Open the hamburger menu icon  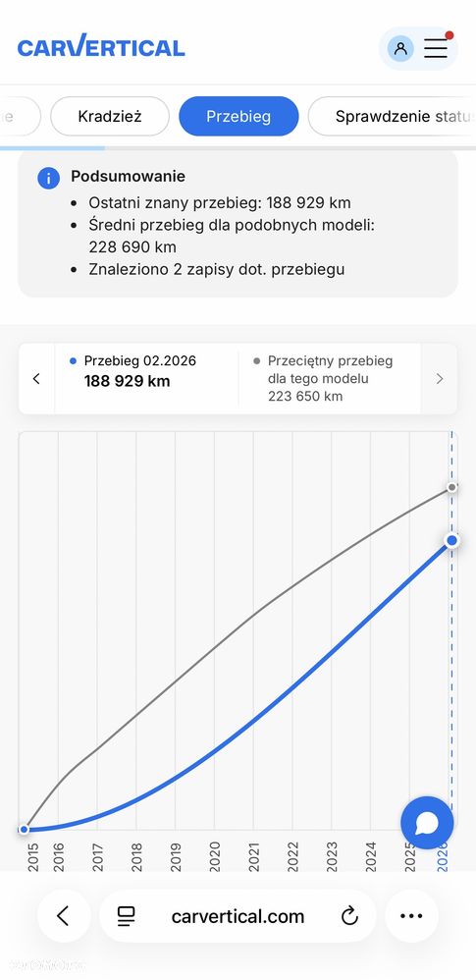436,48
